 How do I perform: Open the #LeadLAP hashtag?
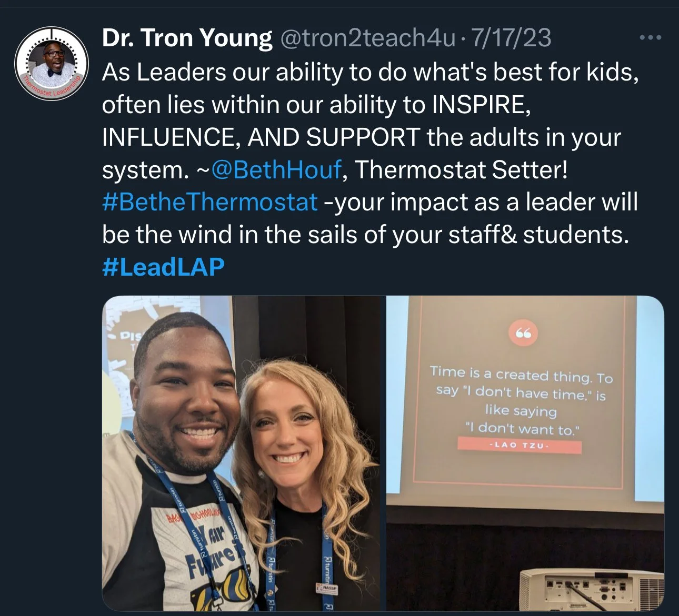tap(163, 267)
